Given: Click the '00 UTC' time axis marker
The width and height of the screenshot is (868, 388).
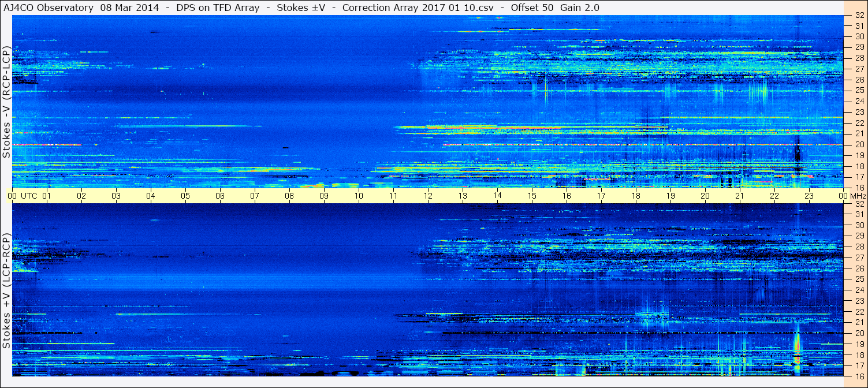Looking at the screenshot, I should pyautogui.click(x=23, y=196).
